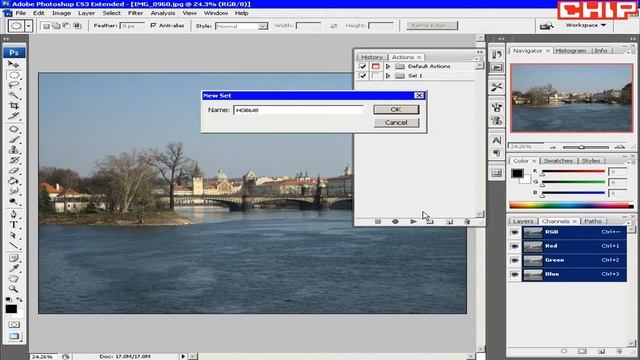640x360 pixels.
Task: Select the Clone Stamp tool
Action: coord(14,150)
